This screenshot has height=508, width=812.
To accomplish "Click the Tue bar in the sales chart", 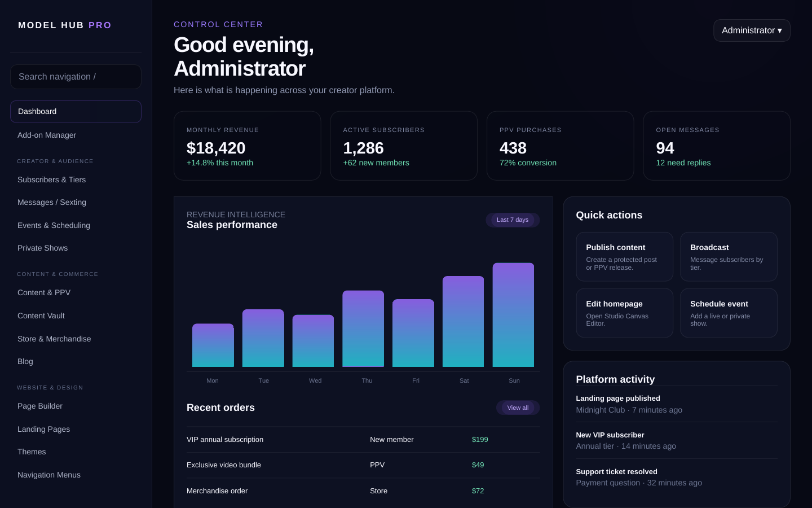I will pos(263,338).
